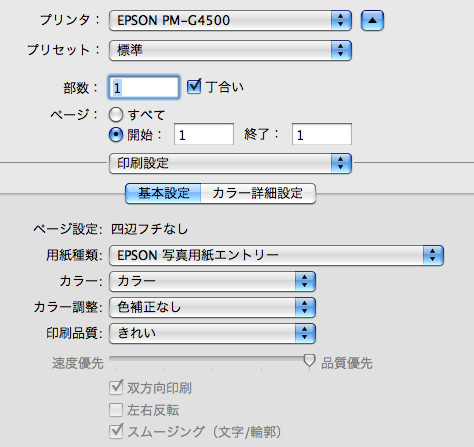Collapse dialog with blue triangle button
Screen dimensions: 474x447
tap(372, 20)
